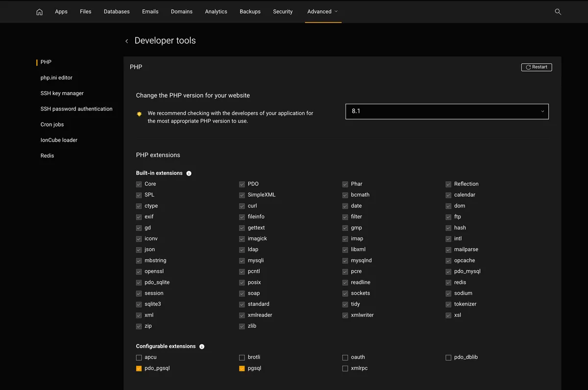588x390 pixels.
Task: Go to the Home icon in top navigation
Action: [x=40, y=12]
